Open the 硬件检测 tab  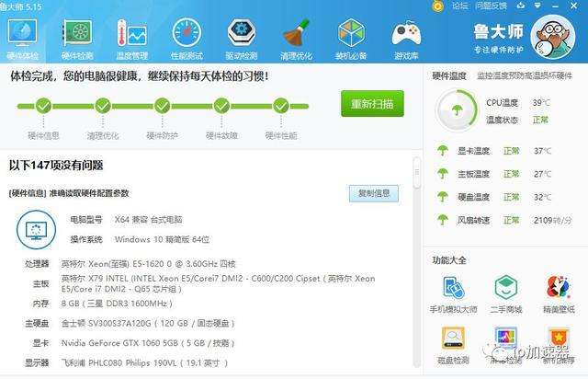coord(77,39)
